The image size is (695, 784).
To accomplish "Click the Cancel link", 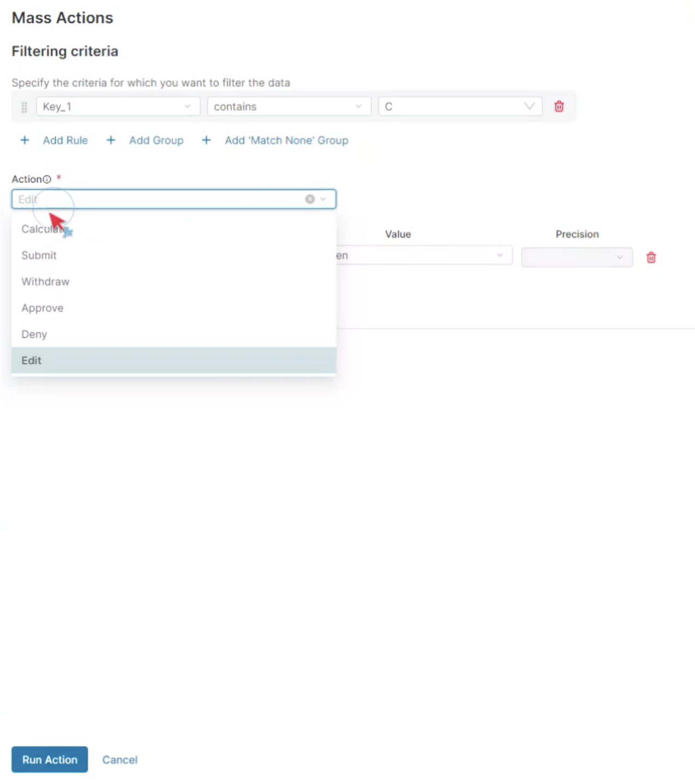I will 120,759.
